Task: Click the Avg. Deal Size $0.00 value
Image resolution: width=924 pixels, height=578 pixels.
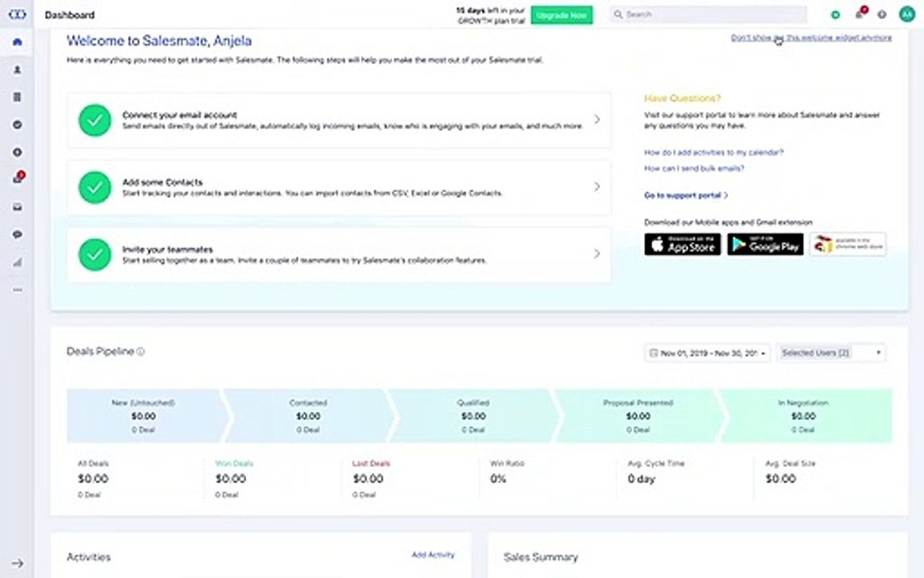Action: pos(780,479)
